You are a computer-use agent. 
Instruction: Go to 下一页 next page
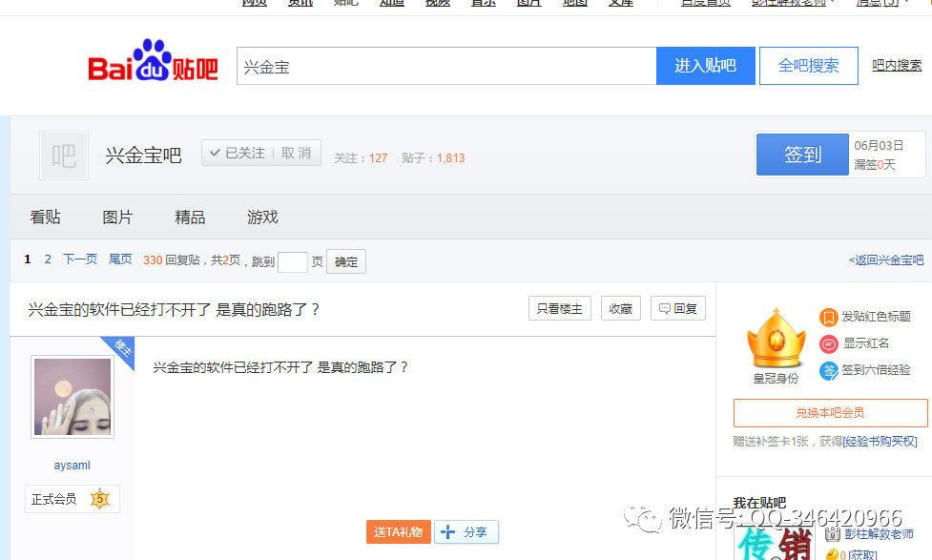pos(80,259)
